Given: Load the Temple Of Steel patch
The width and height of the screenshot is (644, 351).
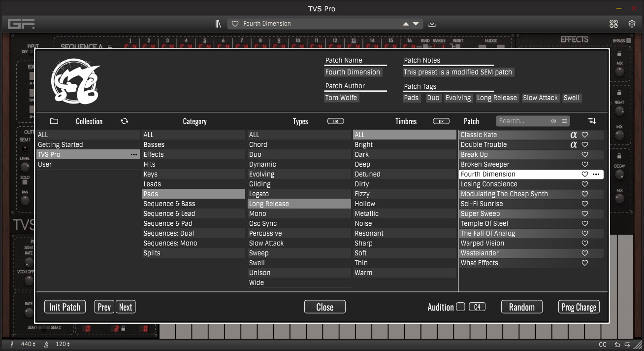Looking at the screenshot, I should click(531, 223).
